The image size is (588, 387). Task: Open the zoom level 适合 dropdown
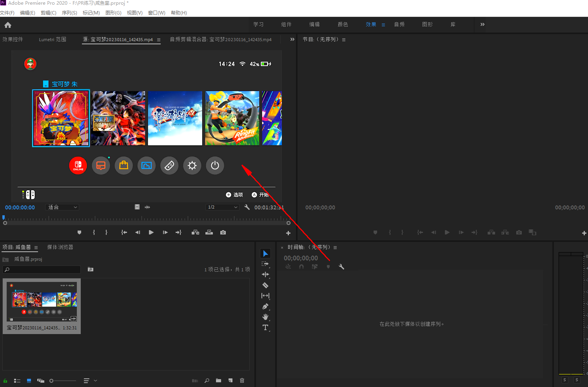pyautogui.click(x=62, y=207)
